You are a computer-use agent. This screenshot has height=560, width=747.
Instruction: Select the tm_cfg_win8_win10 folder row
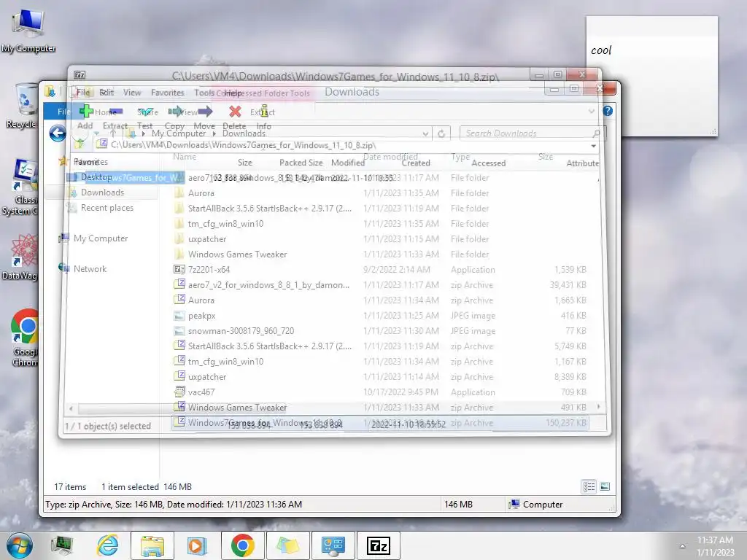pos(381,223)
